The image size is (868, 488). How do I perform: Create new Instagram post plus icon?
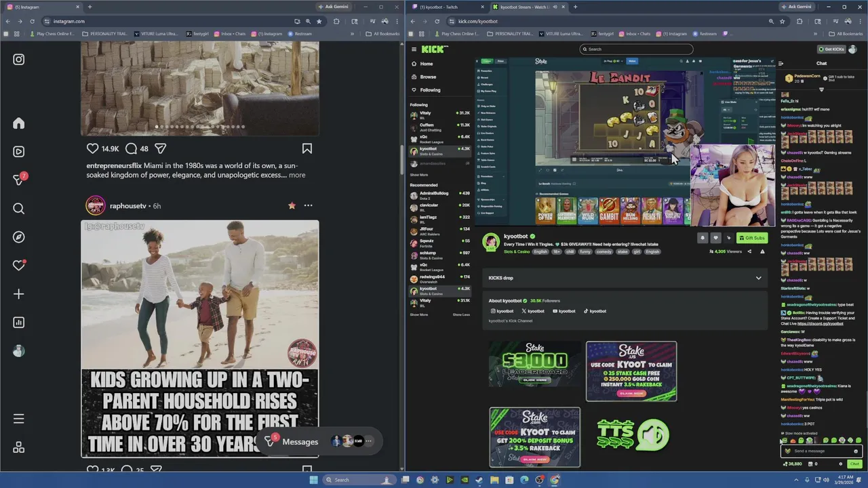click(19, 294)
